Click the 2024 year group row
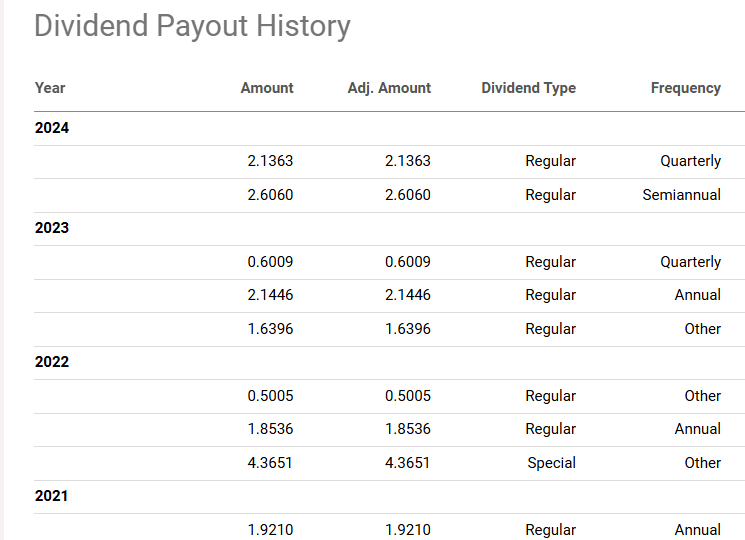745x540 pixels. 52,128
